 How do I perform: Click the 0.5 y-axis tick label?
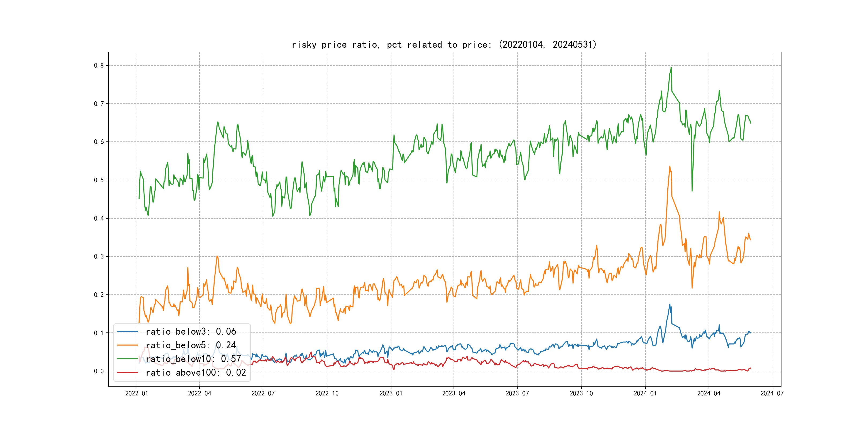point(99,180)
